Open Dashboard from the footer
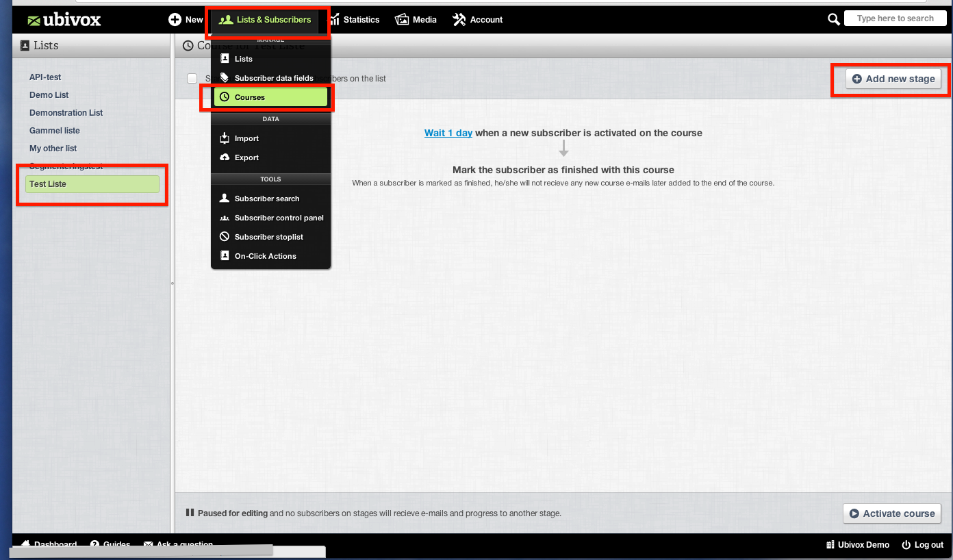This screenshot has height=560, width=953. [49, 545]
